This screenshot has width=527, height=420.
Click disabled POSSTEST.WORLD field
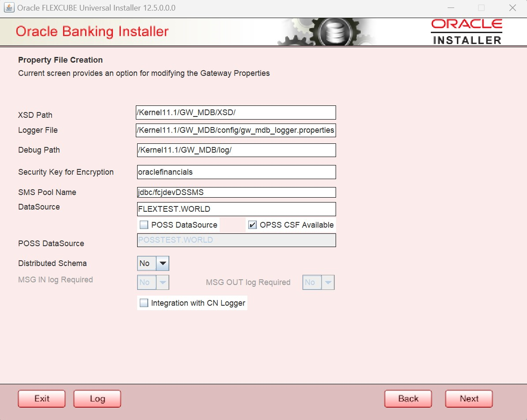tap(236, 240)
